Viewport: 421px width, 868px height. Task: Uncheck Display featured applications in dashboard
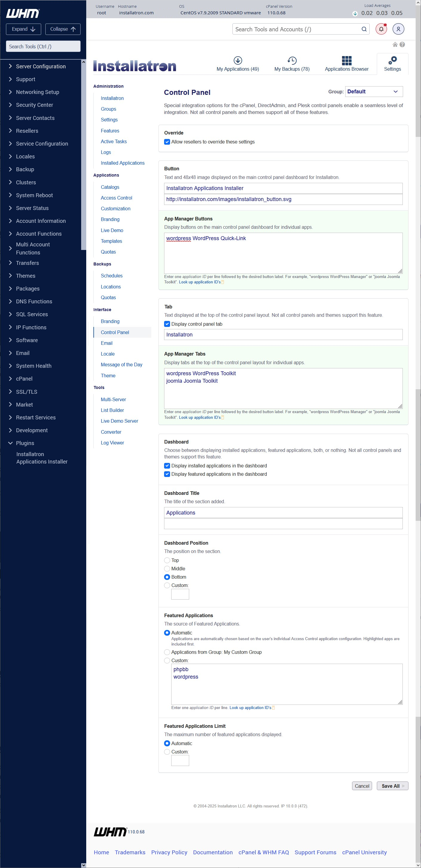[x=167, y=474]
